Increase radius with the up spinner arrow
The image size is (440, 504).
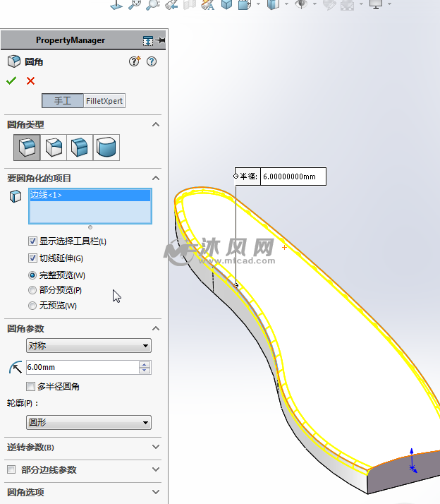pyautogui.click(x=145, y=364)
